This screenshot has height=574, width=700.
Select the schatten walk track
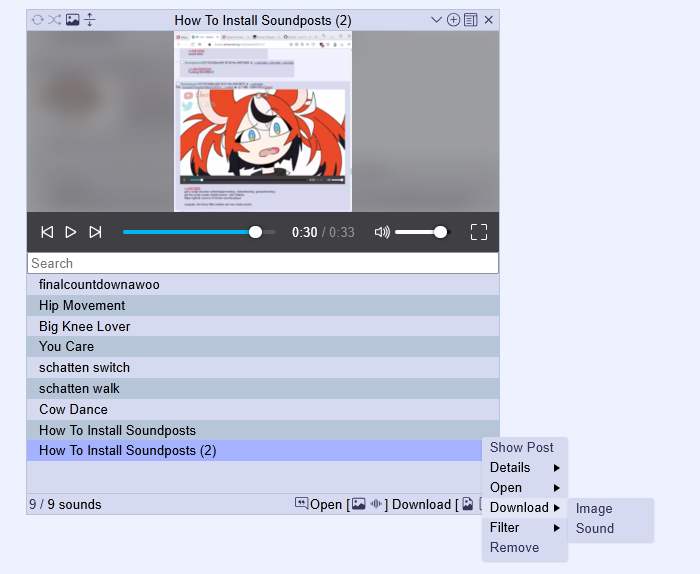coord(263,388)
